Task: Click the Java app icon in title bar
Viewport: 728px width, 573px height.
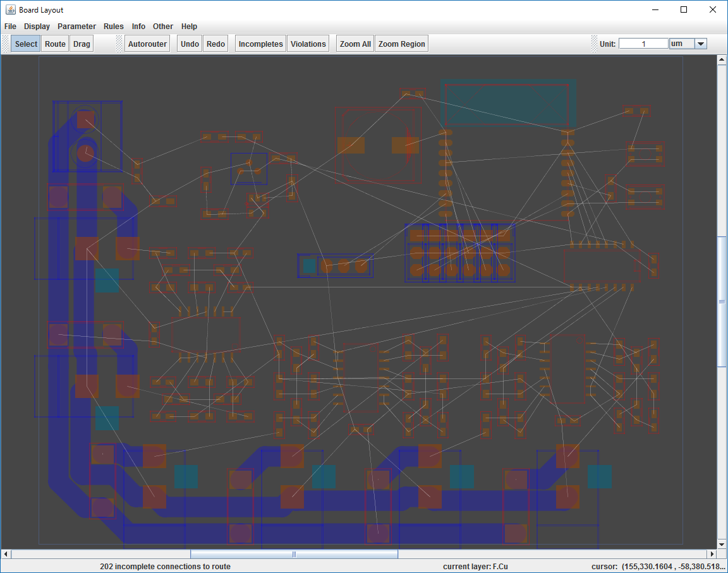Action: (10, 9)
